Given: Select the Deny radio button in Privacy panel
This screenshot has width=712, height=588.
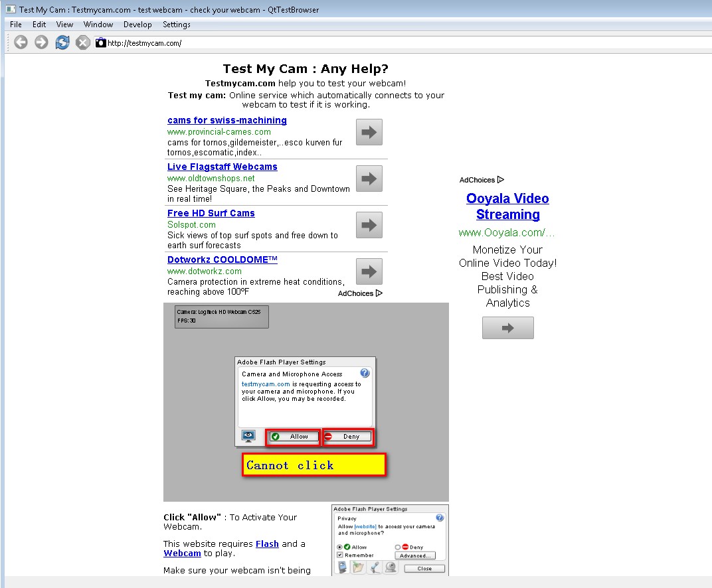Looking at the screenshot, I should pos(398,547).
